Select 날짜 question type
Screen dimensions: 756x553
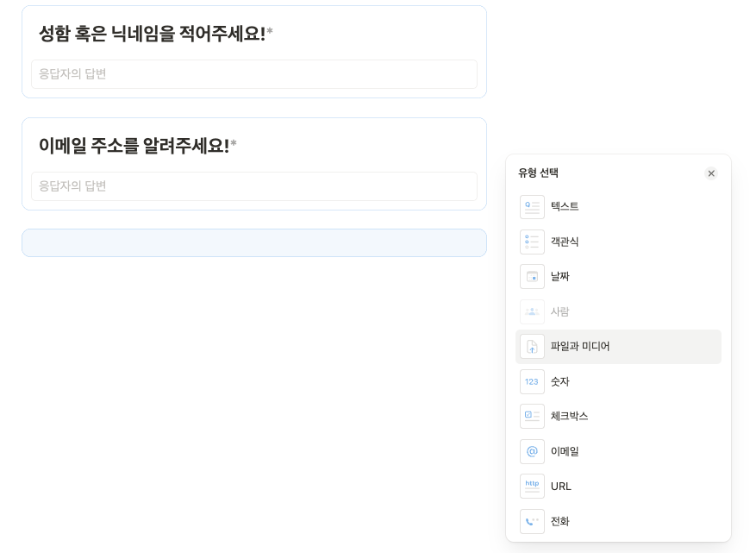(x=560, y=277)
